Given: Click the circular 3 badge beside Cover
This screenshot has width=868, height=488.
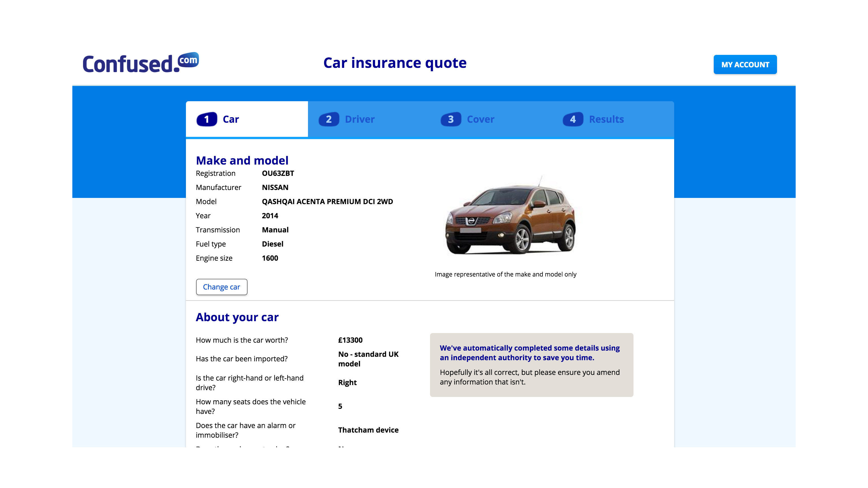Looking at the screenshot, I should point(450,119).
